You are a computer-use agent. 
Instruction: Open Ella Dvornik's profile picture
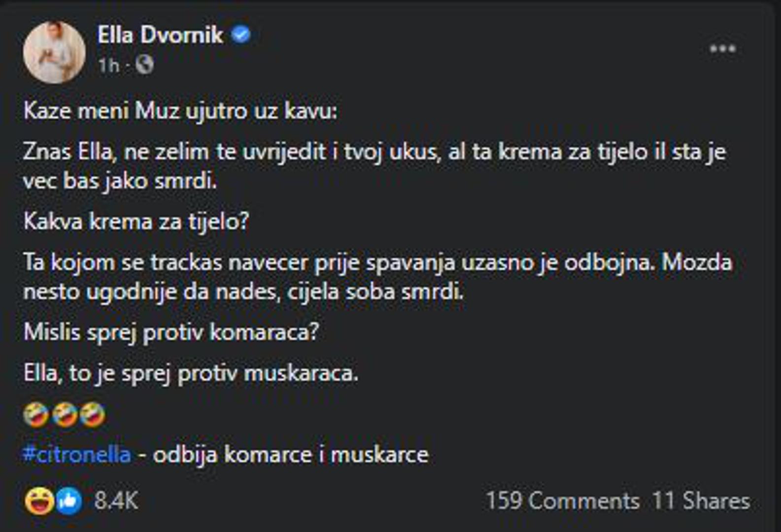(54, 52)
